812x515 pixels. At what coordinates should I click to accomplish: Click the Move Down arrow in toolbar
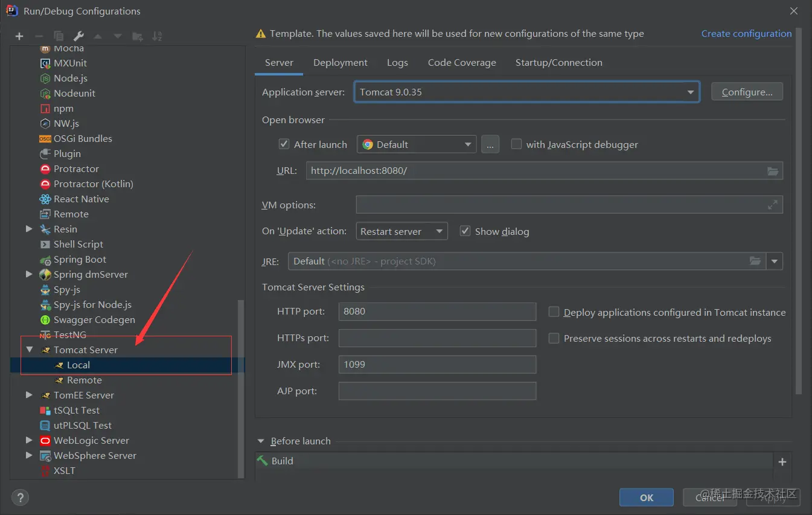click(x=118, y=36)
